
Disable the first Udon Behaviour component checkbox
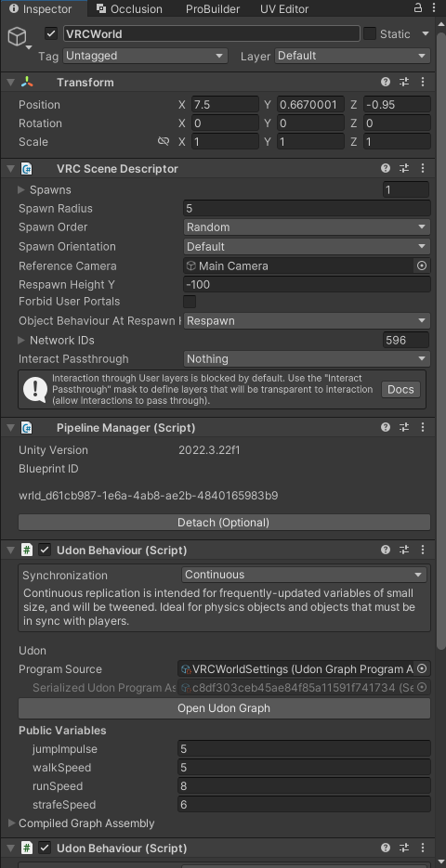tap(45, 550)
